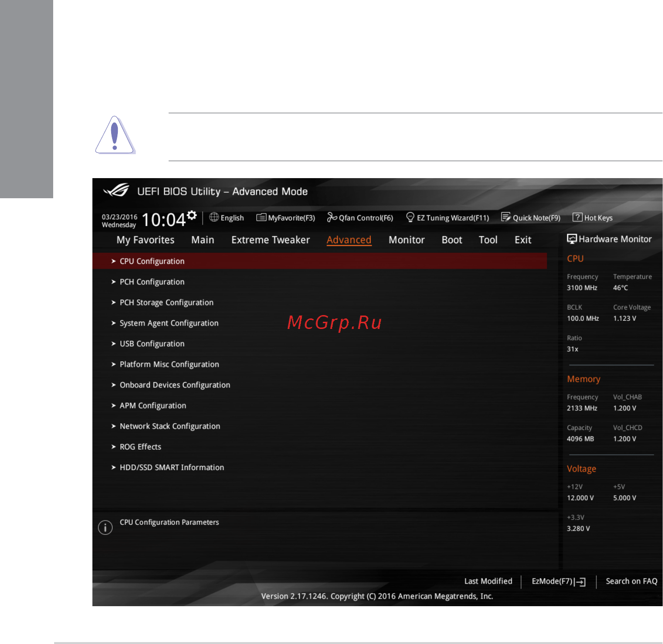
Task: Click the 03/23/2016 date text
Action: coord(120,217)
